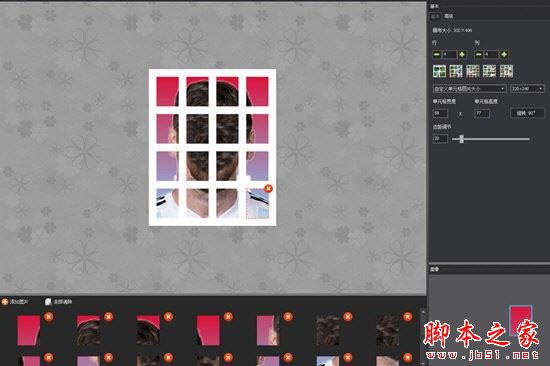
Task: Delete the third top-row thumbnail via its X
Action: coord(168,317)
